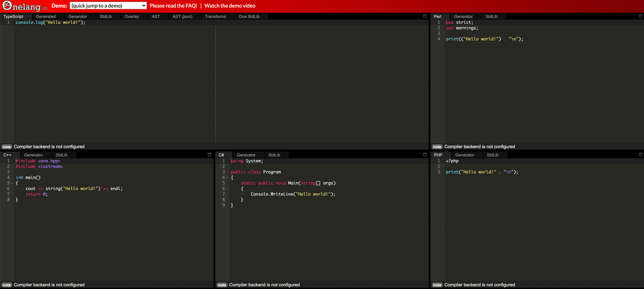Maximize the C++ panel
644x289 pixels.
click(210, 155)
